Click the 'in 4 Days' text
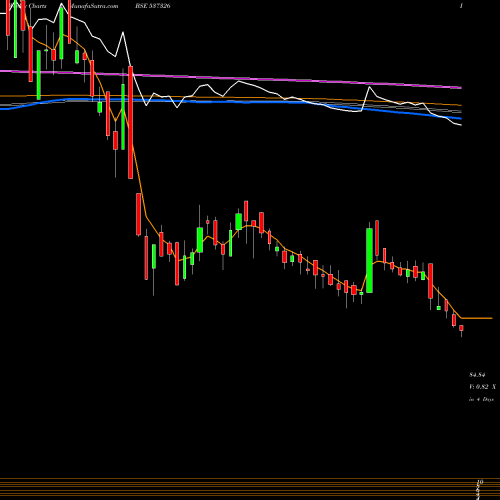Viewport: 500px width, 500px height. [481, 399]
